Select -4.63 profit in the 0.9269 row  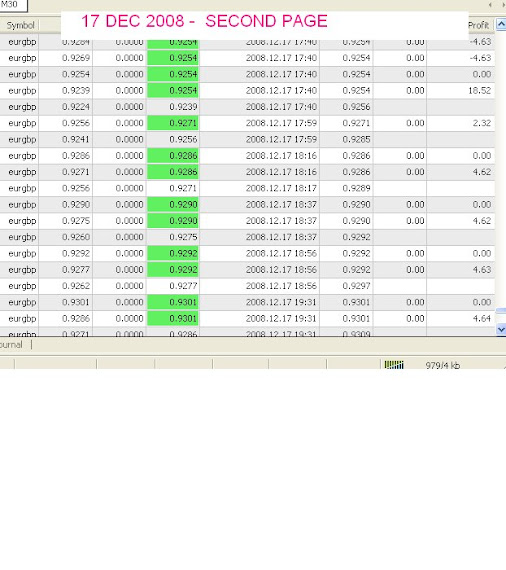(480, 58)
